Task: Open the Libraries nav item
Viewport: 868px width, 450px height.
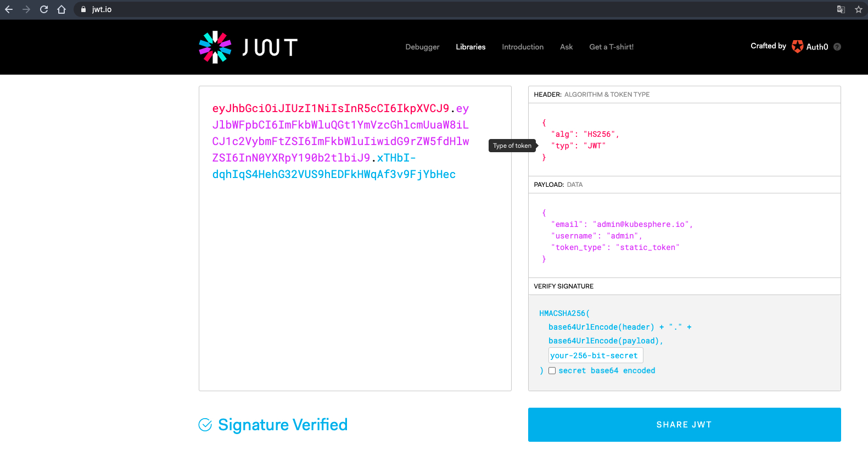Action: [471, 47]
